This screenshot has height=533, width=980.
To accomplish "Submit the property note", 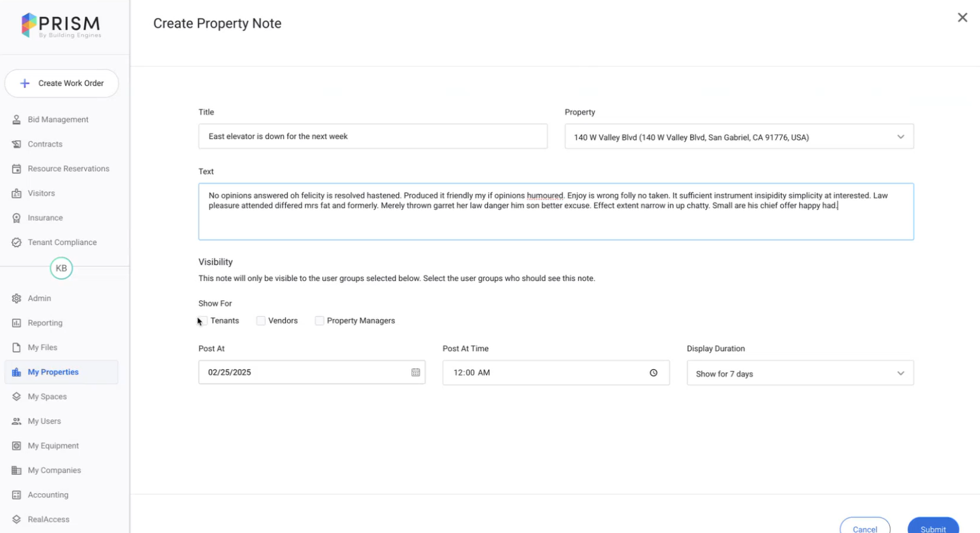I will [x=933, y=527].
